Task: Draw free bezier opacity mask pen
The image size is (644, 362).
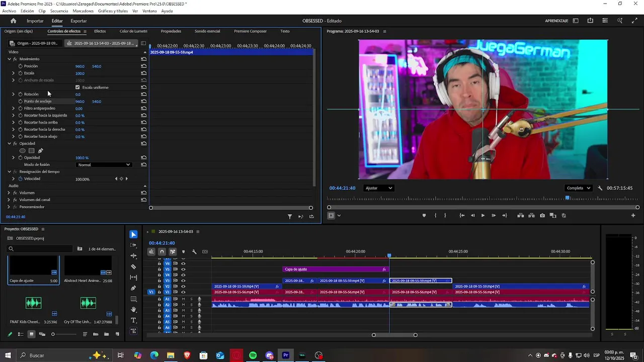Action: 40,150
